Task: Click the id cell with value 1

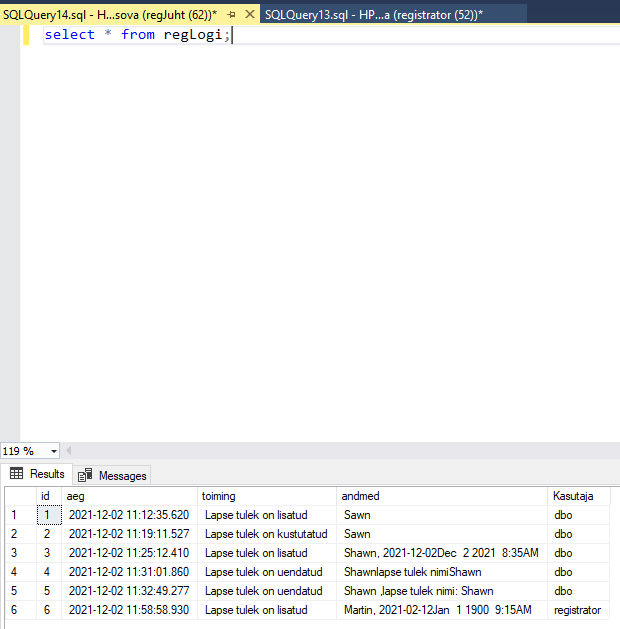Action: click(48, 515)
